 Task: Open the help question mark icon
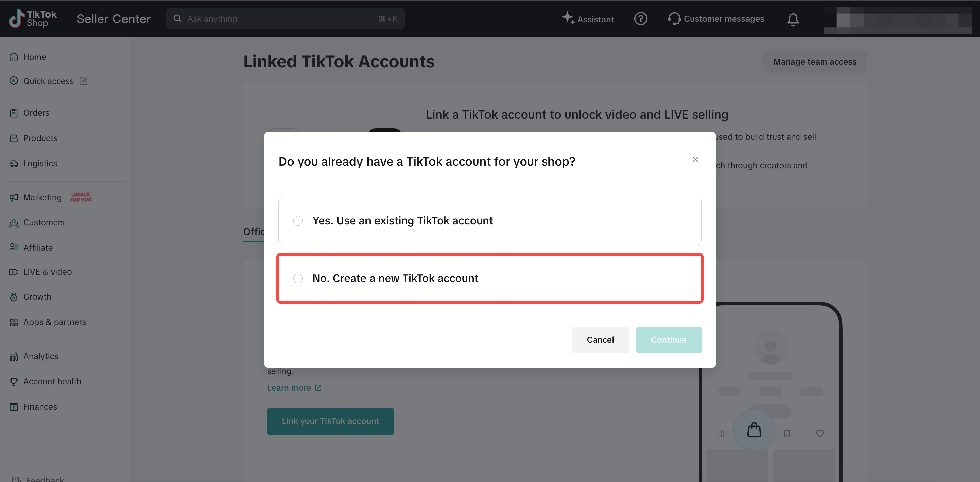click(641, 19)
